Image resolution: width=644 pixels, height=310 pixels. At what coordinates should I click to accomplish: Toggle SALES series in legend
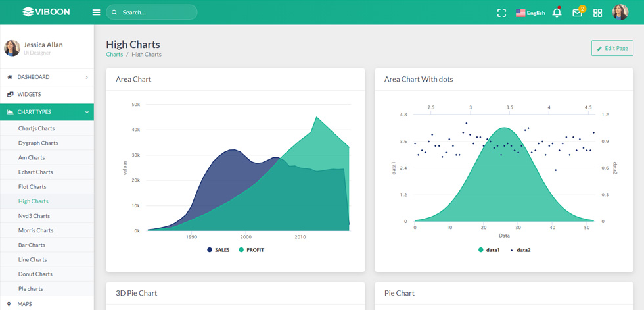218,250
